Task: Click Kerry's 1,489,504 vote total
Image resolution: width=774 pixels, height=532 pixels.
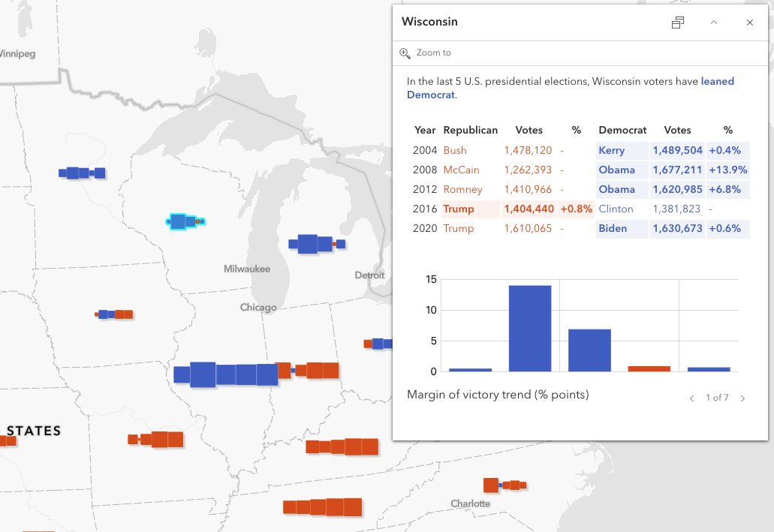Action: click(677, 150)
